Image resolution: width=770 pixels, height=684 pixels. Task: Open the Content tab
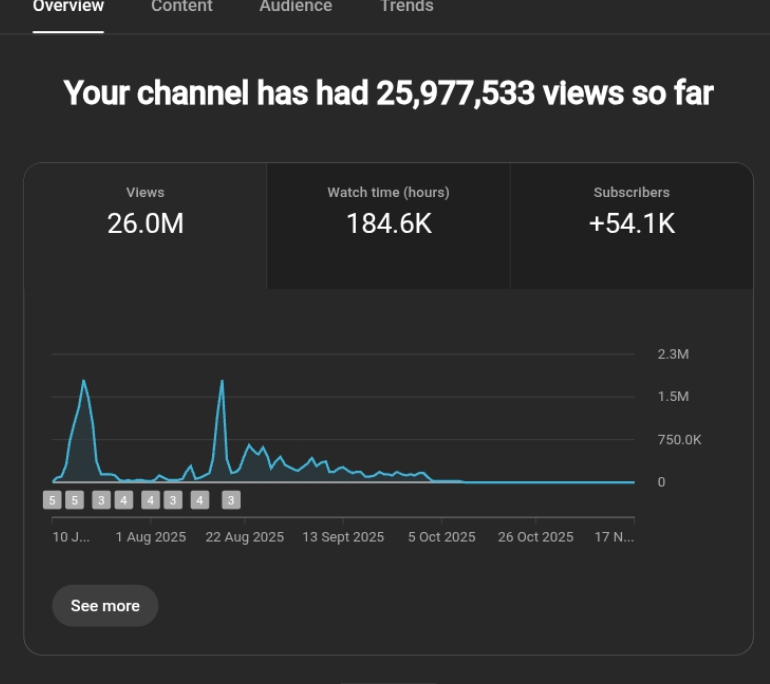click(181, 7)
